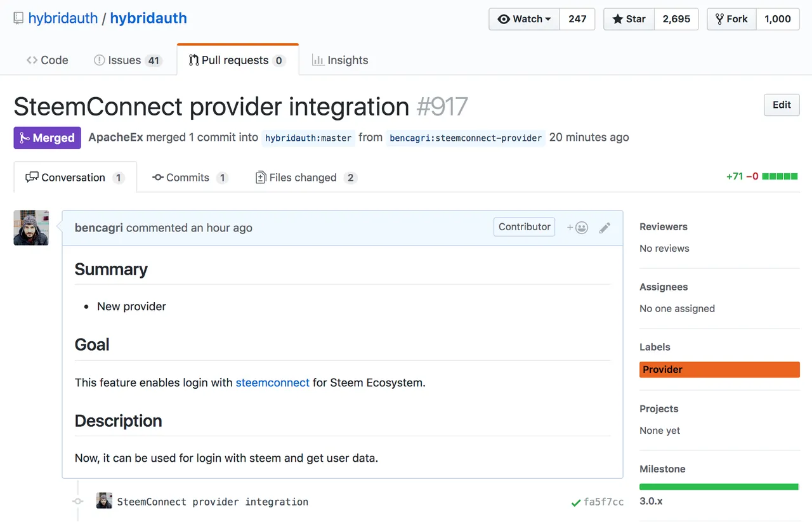Click the Edit button for the title

coord(782,105)
